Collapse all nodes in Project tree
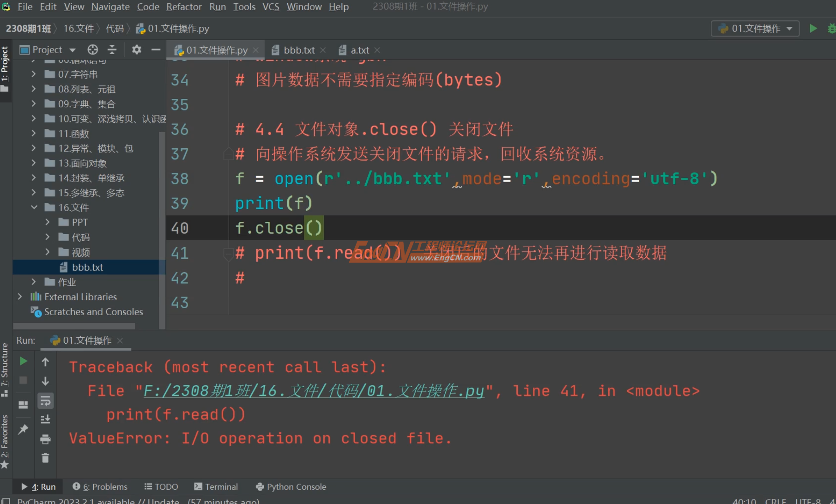Screen dimensions: 836x504 click(112, 49)
